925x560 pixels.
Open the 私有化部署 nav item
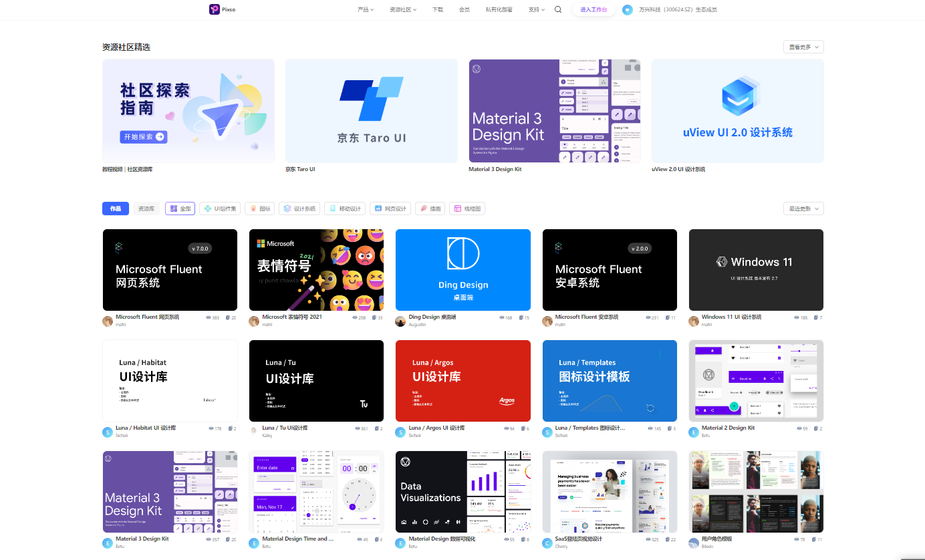coord(499,9)
